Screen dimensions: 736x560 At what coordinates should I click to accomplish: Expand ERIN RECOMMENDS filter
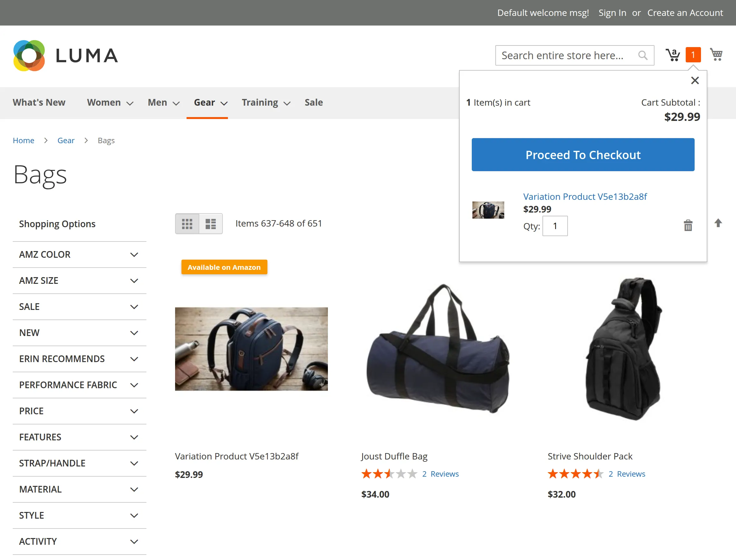(79, 359)
